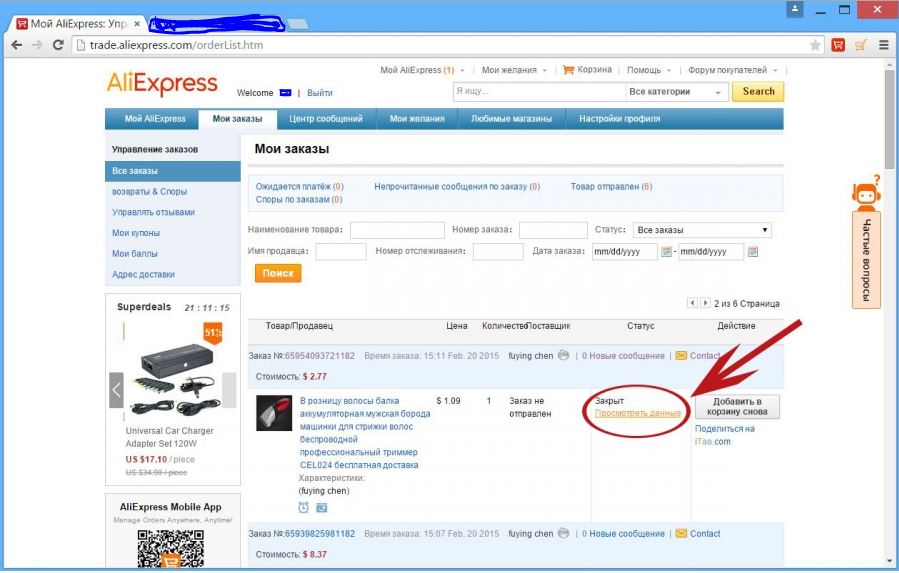The image size is (899, 573).
Task: Open the robot FAQ assistant icon
Action: coord(866,193)
